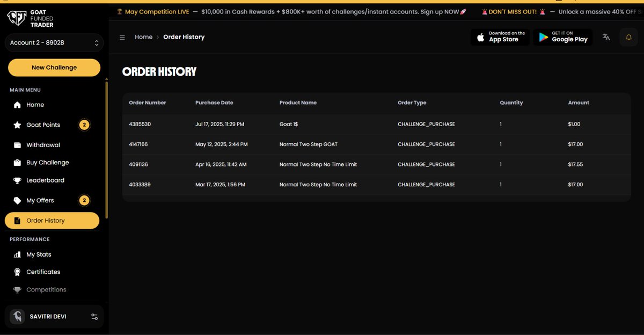The width and height of the screenshot is (644, 335).
Task: Click the My Offers tag icon
Action: (x=17, y=200)
